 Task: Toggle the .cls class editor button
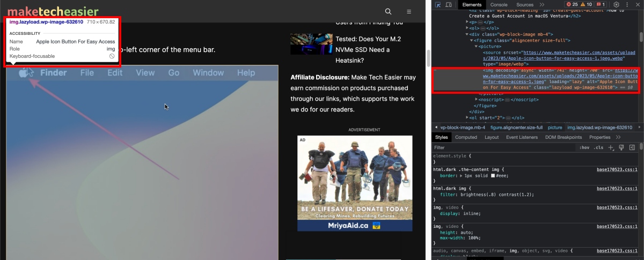coord(598,147)
